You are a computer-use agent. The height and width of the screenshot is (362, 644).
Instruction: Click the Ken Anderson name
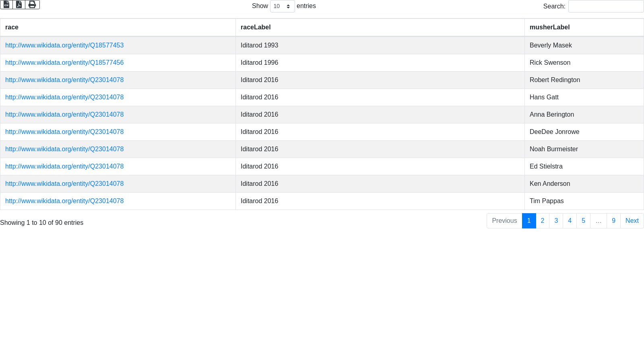(550, 184)
